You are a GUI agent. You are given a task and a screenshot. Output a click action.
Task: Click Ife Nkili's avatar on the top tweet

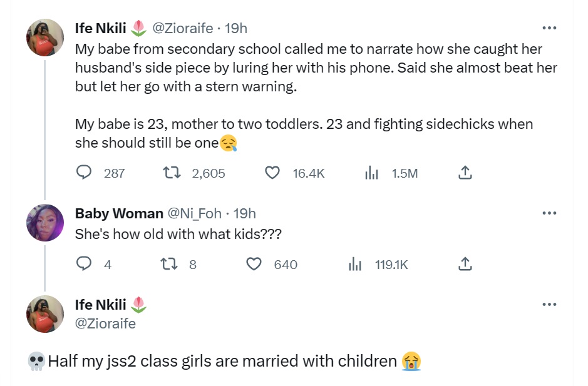pyautogui.click(x=45, y=38)
